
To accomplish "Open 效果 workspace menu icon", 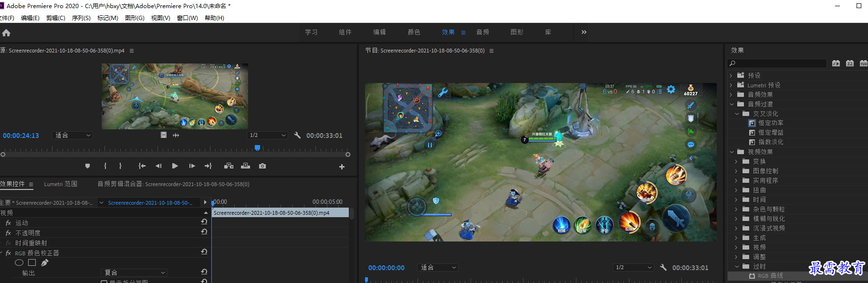I will click(463, 32).
